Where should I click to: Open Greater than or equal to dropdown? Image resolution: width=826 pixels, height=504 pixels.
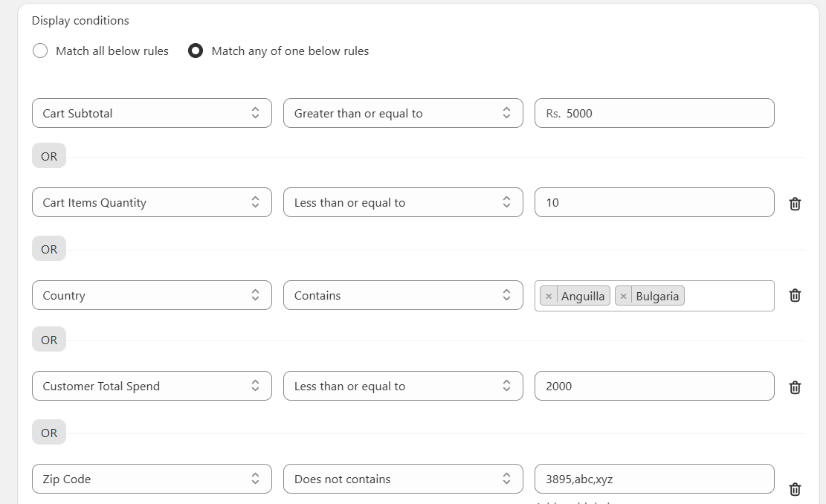click(x=403, y=113)
